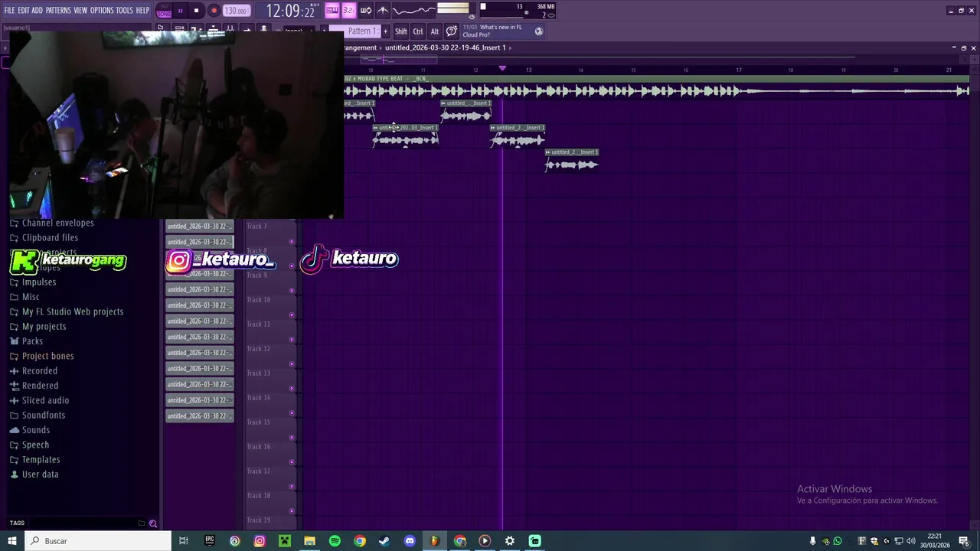The width and height of the screenshot is (980, 551).
Task: Open the HELP menu
Action: [143, 10]
